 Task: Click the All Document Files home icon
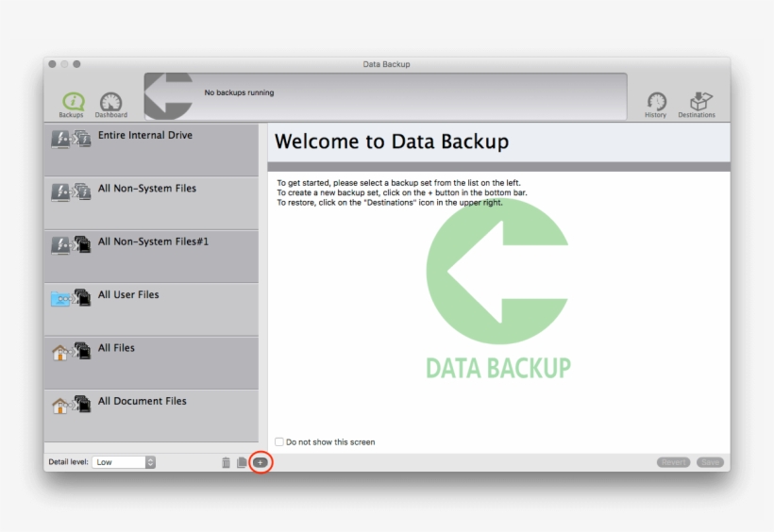(71, 404)
